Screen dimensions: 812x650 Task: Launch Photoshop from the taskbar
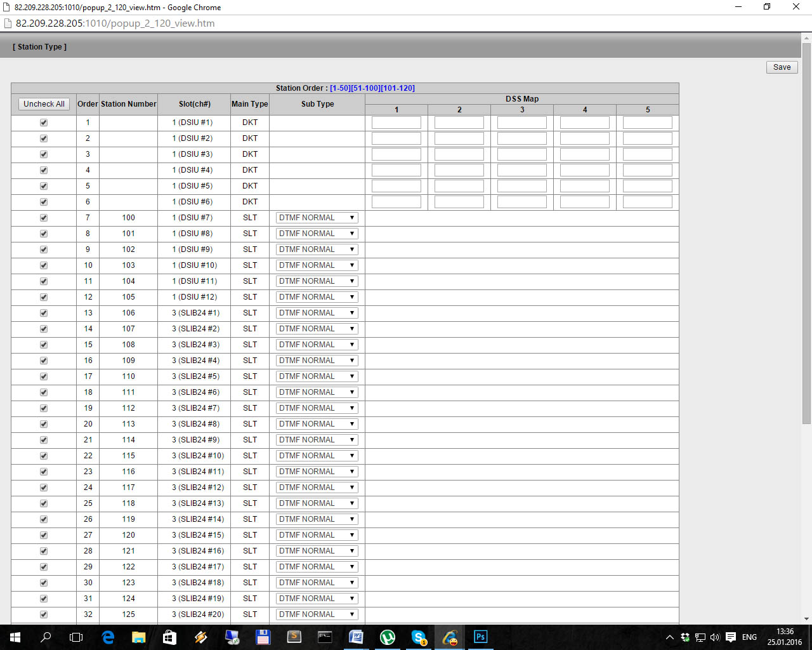click(x=480, y=637)
